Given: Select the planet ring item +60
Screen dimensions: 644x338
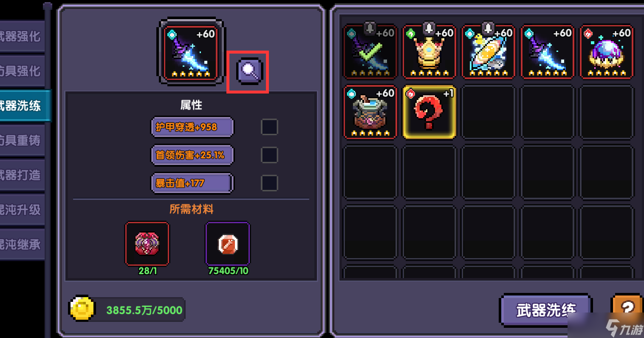Looking at the screenshot, I should tap(488, 52).
